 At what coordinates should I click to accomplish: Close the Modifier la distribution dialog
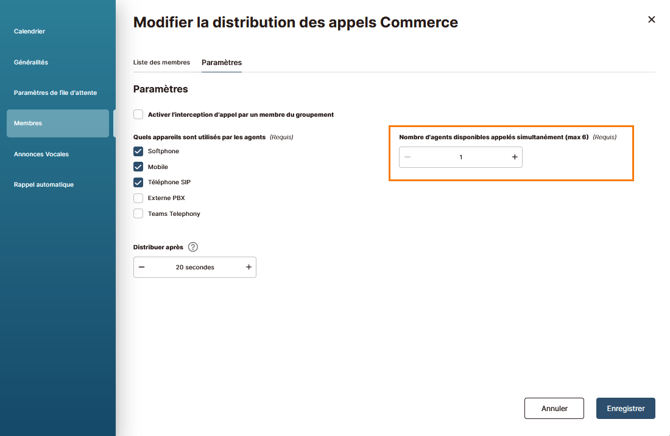click(651, 20)
